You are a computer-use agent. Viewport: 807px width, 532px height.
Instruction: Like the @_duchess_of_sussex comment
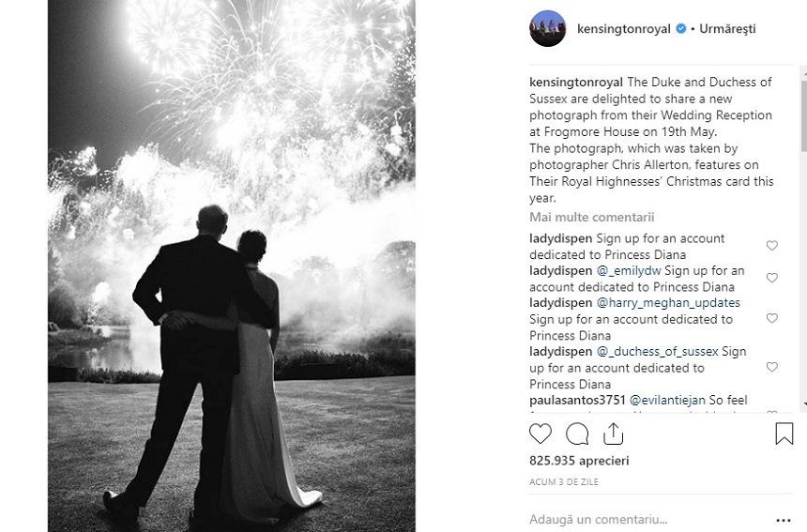[771, 367]
